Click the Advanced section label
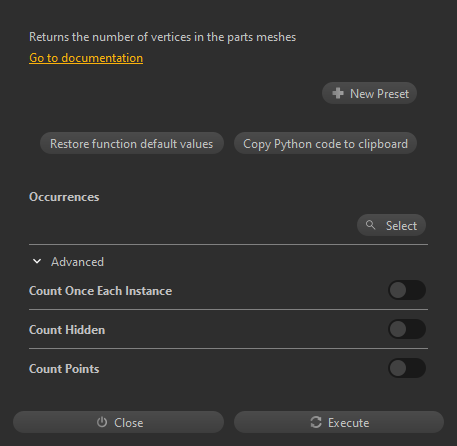The height and width of the screenshot is (446, 457). (x=77, y=262)
